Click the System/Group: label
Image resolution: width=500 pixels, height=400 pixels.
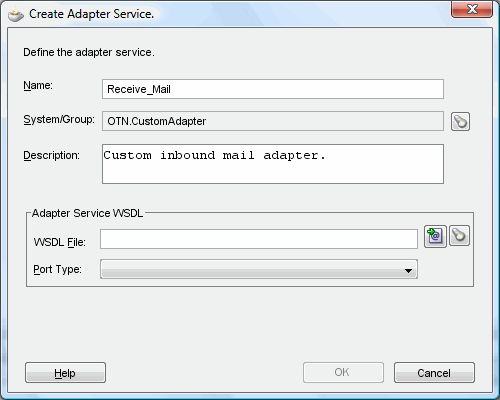tap(59, 119)
